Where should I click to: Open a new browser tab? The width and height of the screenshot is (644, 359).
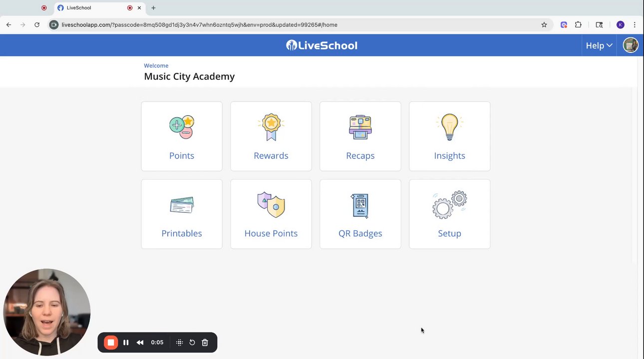(153, 8)
